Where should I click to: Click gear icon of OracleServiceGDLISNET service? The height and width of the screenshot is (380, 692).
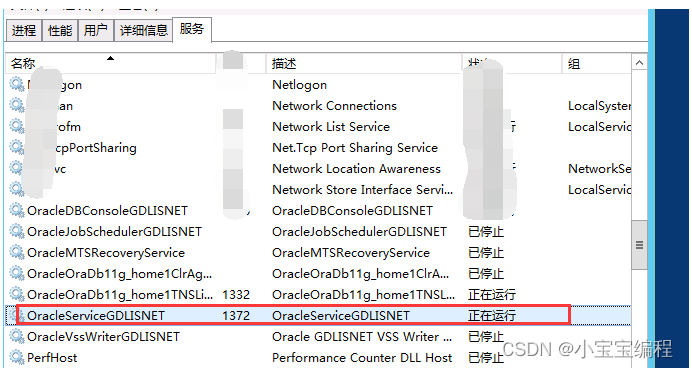click(x=17, y=316)
